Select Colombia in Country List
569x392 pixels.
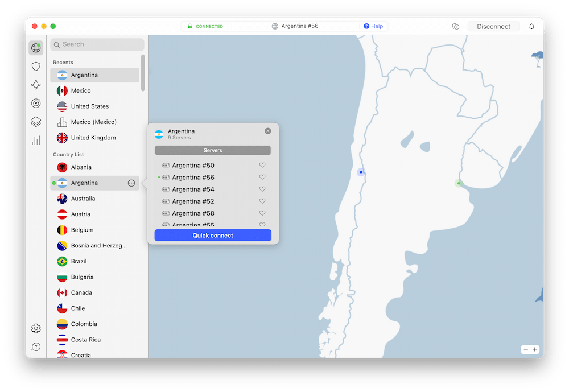click(94, 324)
